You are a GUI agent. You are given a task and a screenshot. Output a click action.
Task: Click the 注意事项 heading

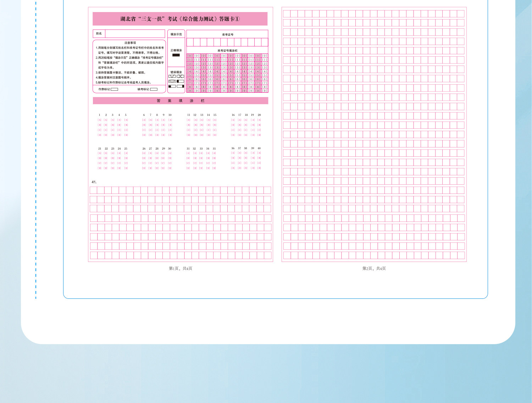coord(130,43)
